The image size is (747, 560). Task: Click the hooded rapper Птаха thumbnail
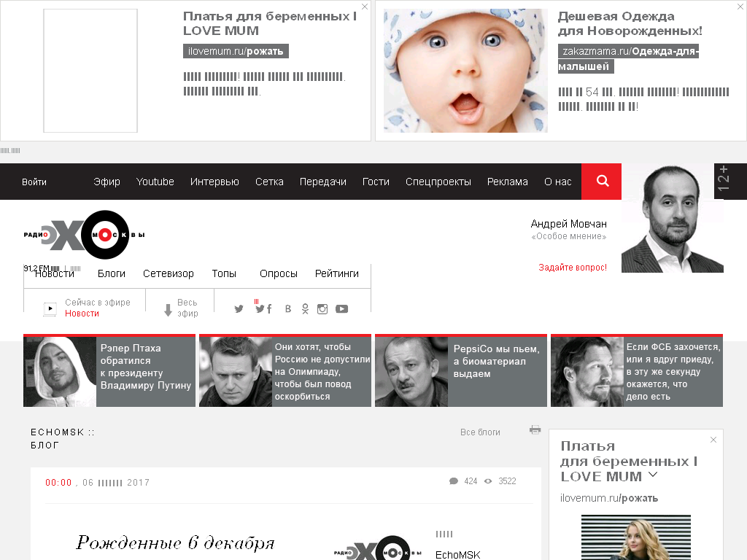click(60, 371)
